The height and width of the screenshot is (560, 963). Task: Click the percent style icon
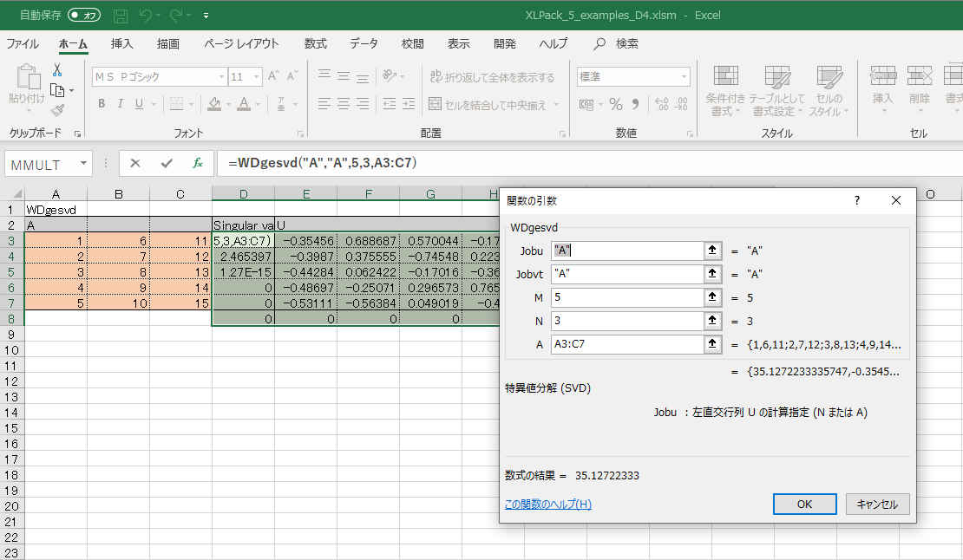click(615, 105)
